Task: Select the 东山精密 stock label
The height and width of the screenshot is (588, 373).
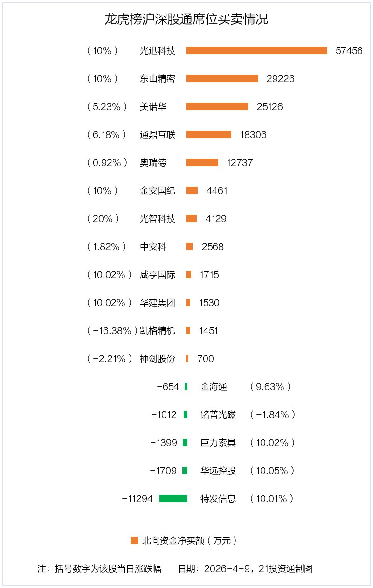Action: click(158, 78)
